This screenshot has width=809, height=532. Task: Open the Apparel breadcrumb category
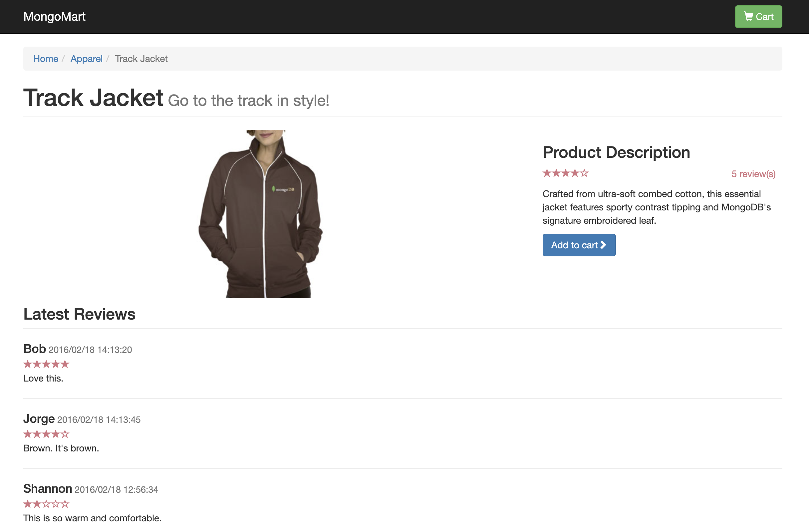pyautogui.click(x=86, y=59)
